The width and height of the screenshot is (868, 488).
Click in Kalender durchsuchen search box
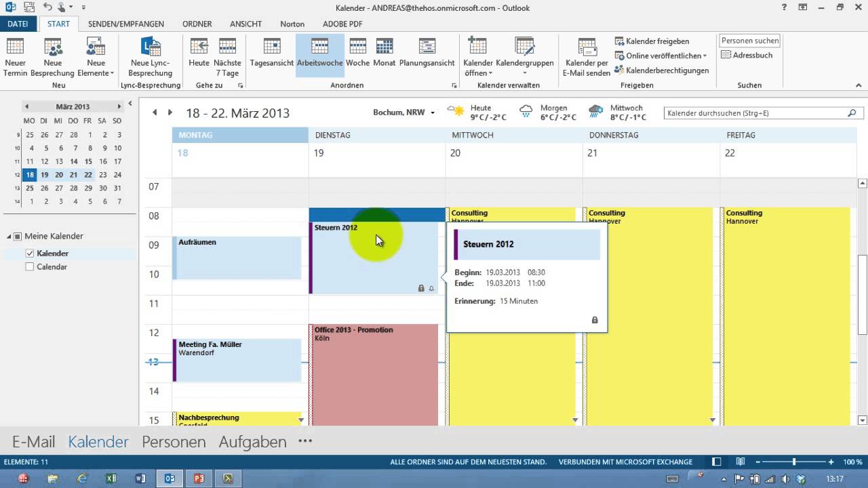point(754,113)
